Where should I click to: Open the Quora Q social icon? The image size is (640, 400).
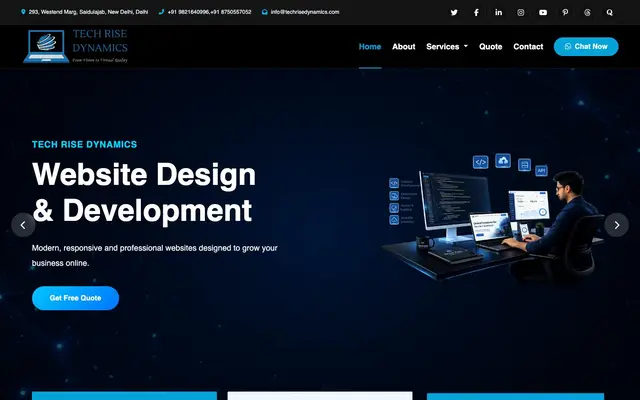[609, 12]
